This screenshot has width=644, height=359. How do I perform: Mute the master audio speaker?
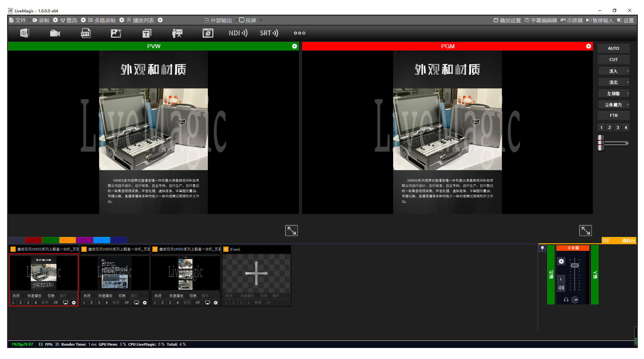561,288
